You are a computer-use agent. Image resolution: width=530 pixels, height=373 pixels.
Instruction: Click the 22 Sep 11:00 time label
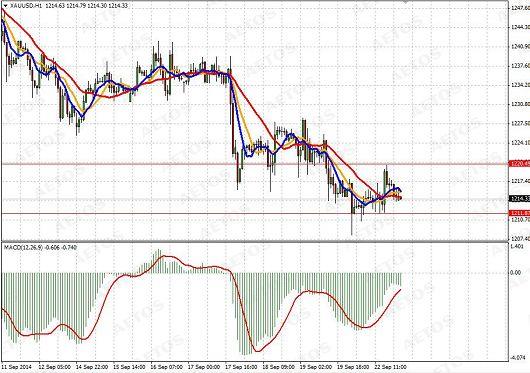390,367
